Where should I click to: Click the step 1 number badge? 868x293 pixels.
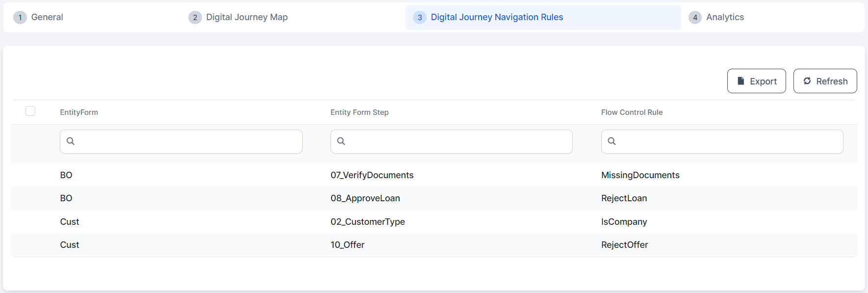20,18
